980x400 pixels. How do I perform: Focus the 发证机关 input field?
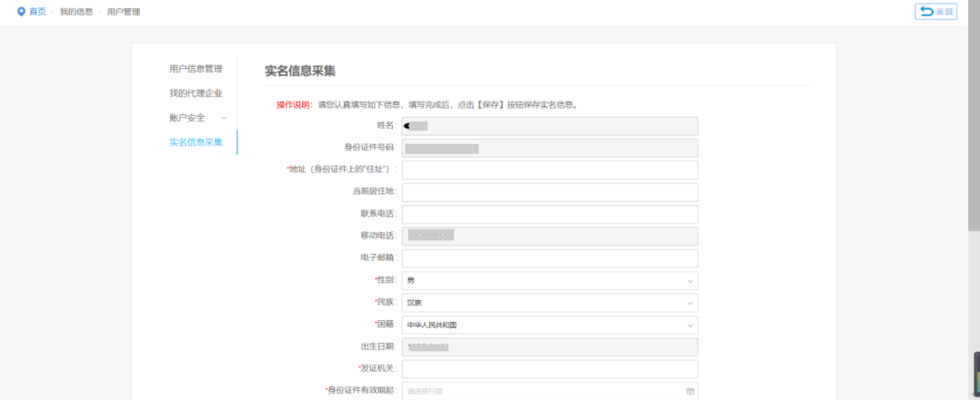(x=550, y=369)
